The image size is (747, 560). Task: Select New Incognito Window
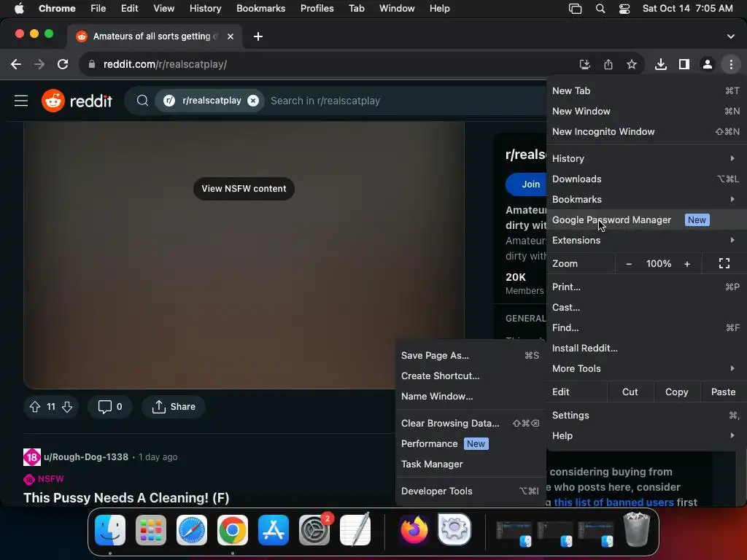pyautogui.click(x=646, y=132)
